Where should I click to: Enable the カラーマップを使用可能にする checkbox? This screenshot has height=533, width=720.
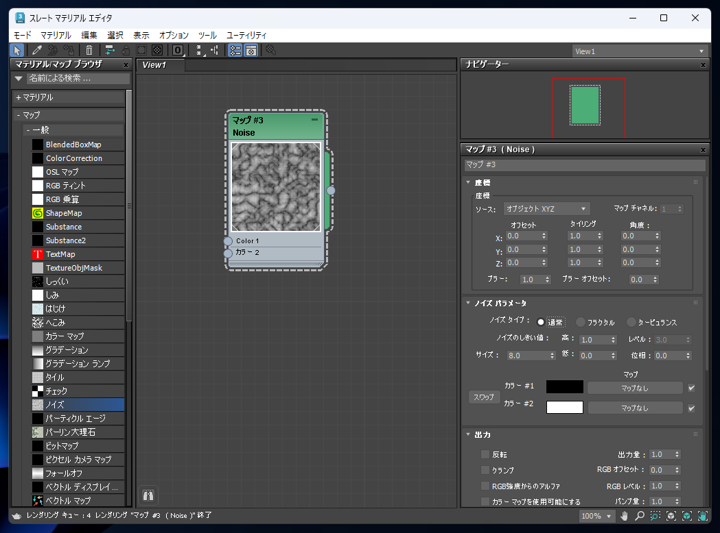(x=485, y=501)
